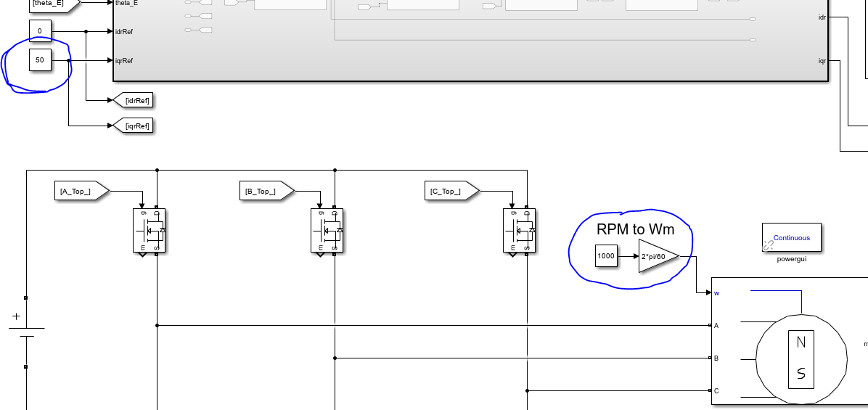Select the [B_Top_] From tag block
Image resolution: width=868 pixels, height=410 pixels.
click(x=267, y=191)
